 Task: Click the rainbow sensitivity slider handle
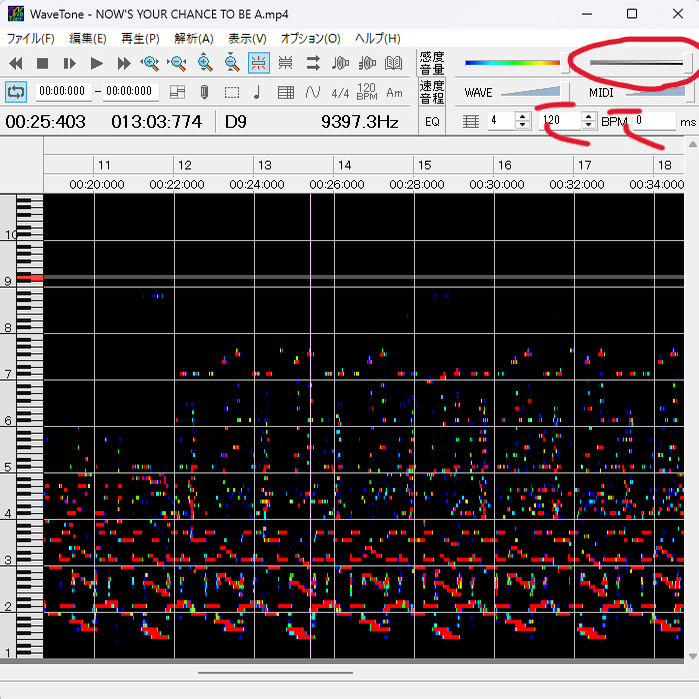click(565, 62)
